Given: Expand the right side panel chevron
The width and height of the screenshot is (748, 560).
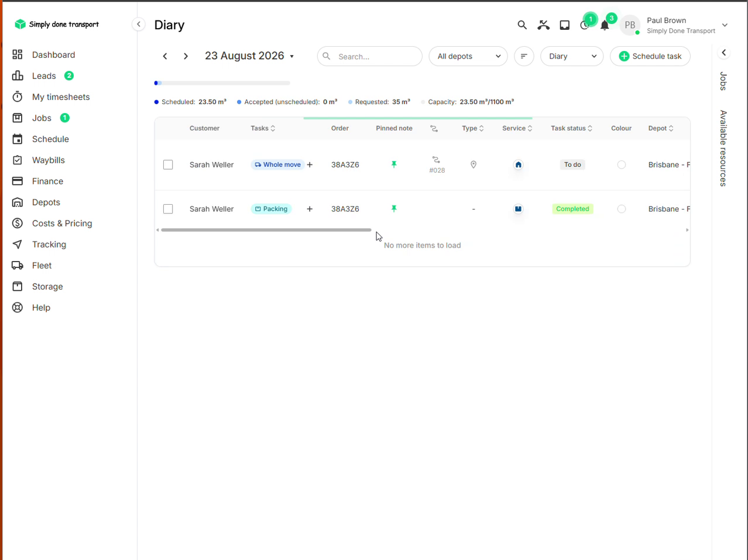Looking at the screenshot, I should [724, 53].
